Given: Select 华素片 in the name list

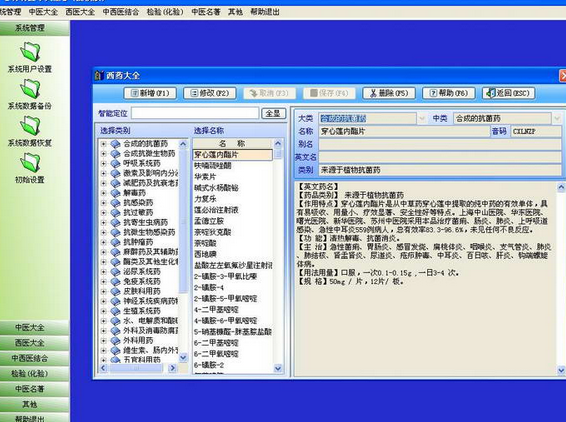Looking at the screenshot, I should point(205,177).
